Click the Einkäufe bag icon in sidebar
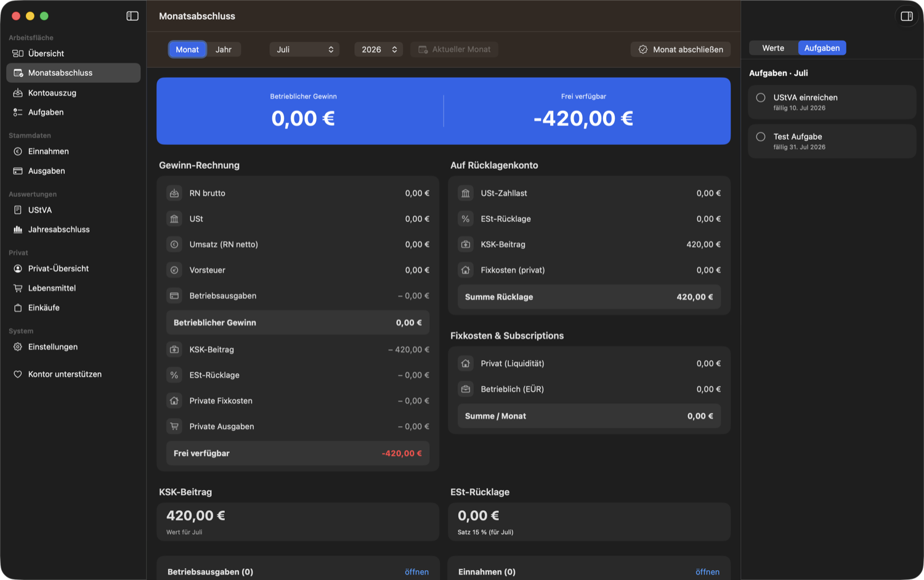The height and width of the screenshot is (580, 924). (x=18, y=308)
